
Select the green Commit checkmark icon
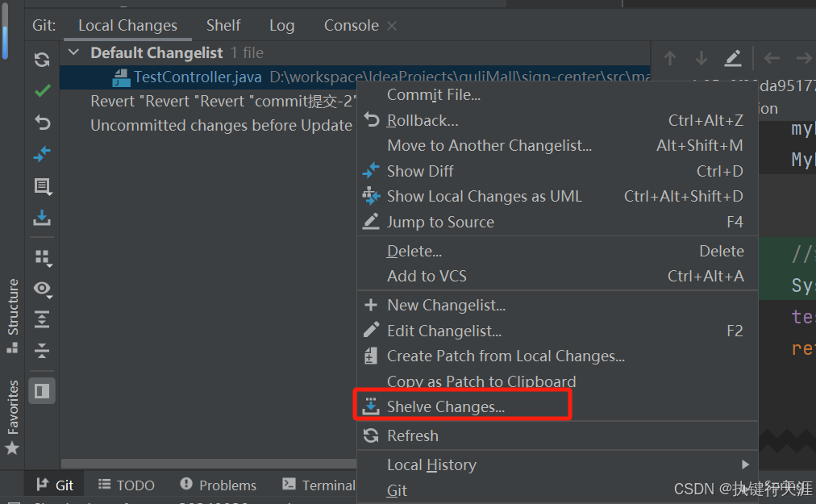coord(42,90)
